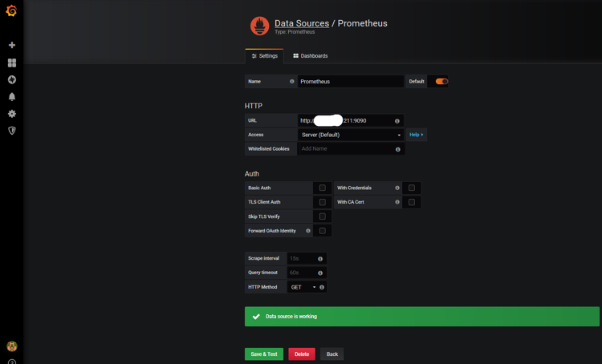The height and width of the screenshot is (364, 602).
Task: Click the 'Type: Prometheus' subtitle text
Action: (295, 32)
